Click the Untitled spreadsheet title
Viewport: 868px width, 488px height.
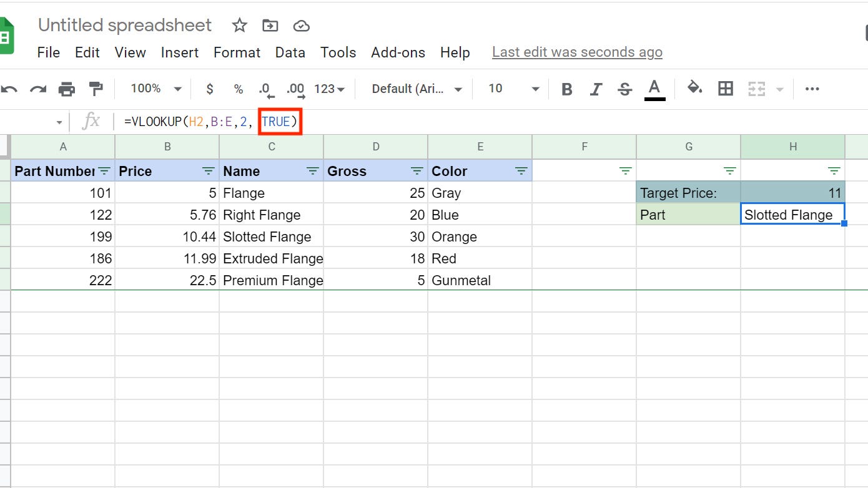(x=125, y=25)
